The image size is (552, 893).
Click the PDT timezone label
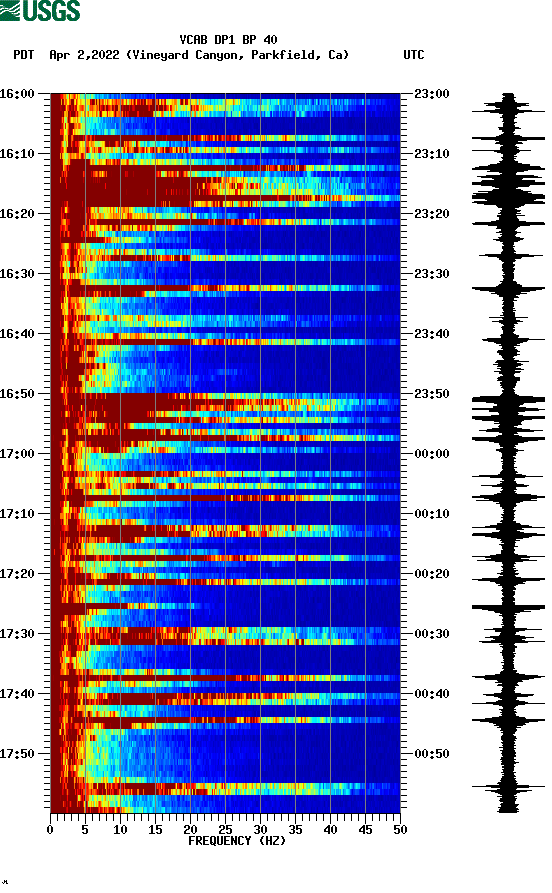[x=24, y=55]
